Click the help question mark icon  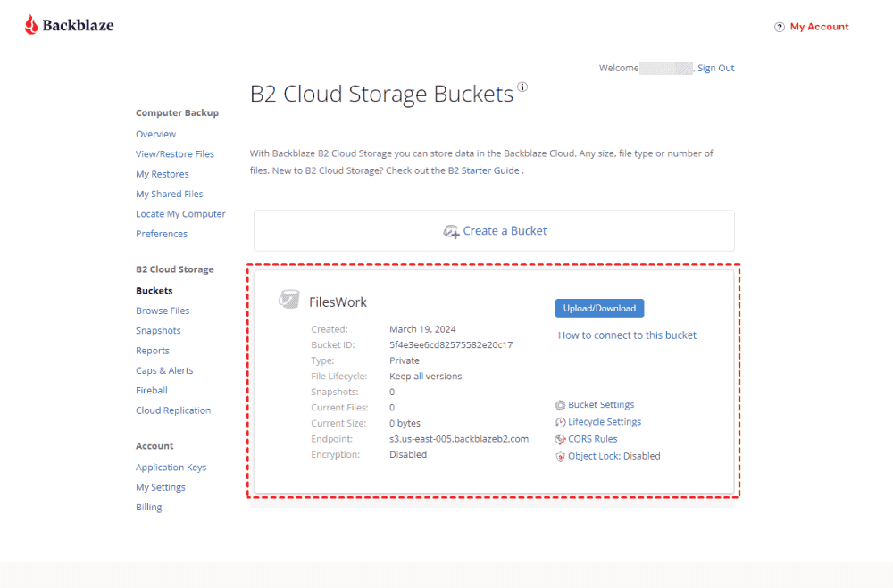coord(780,27)
